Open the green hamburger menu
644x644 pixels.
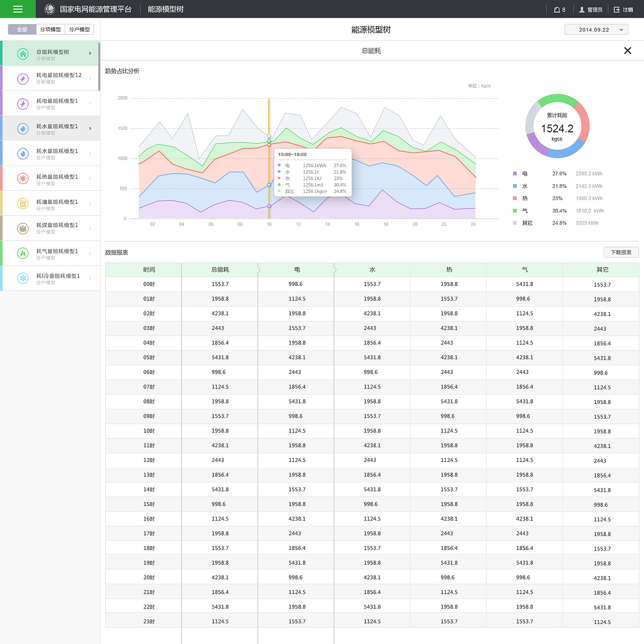pyautogui.click(x=18, y=9)
